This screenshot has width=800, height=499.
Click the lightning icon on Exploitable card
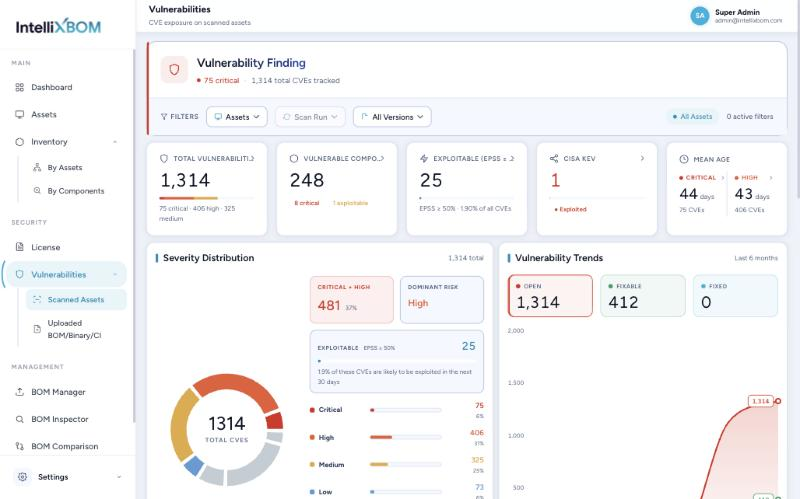424,159
